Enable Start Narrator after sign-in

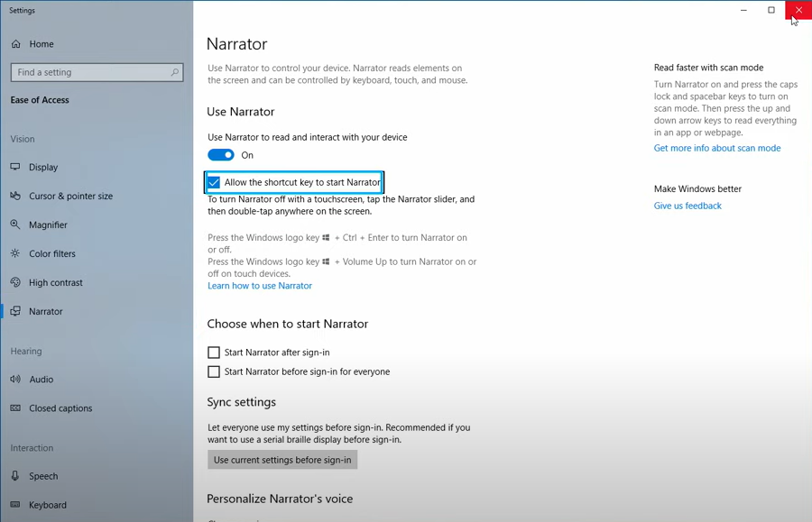(214, 353)
